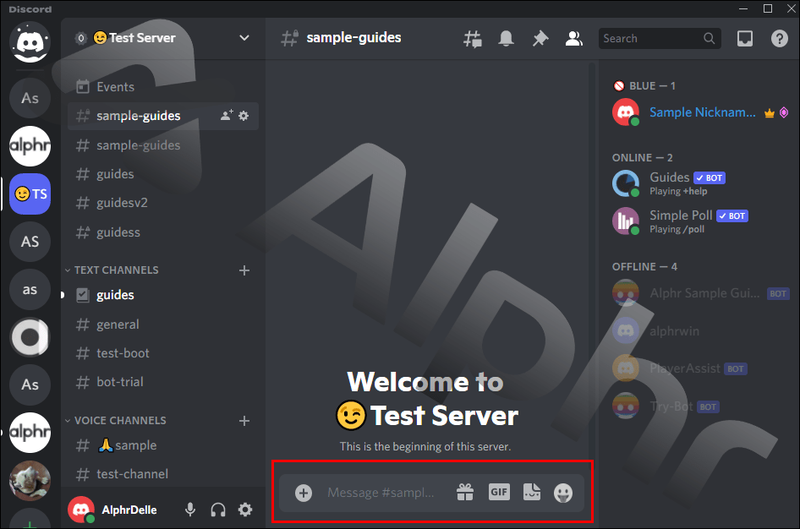Select the upper alphr server icon
This screenshot has width=800, height=529.
[x=30, y=146]
